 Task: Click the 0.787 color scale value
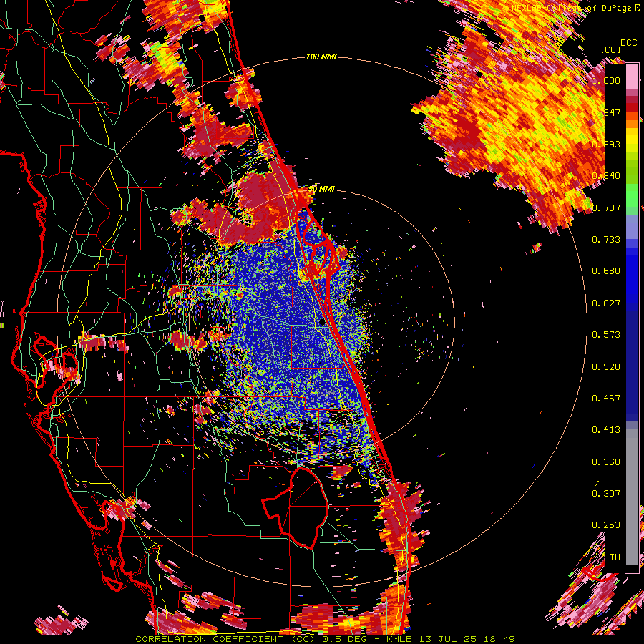pos(606,208)
